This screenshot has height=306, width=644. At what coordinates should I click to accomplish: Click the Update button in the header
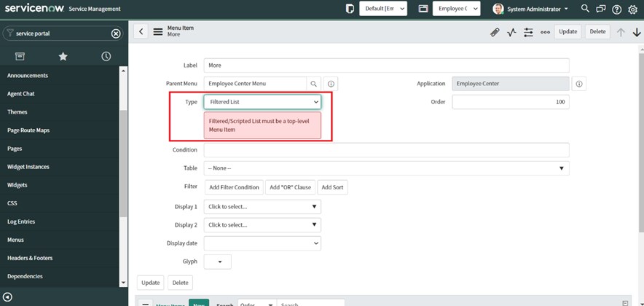tap(568, 31)
